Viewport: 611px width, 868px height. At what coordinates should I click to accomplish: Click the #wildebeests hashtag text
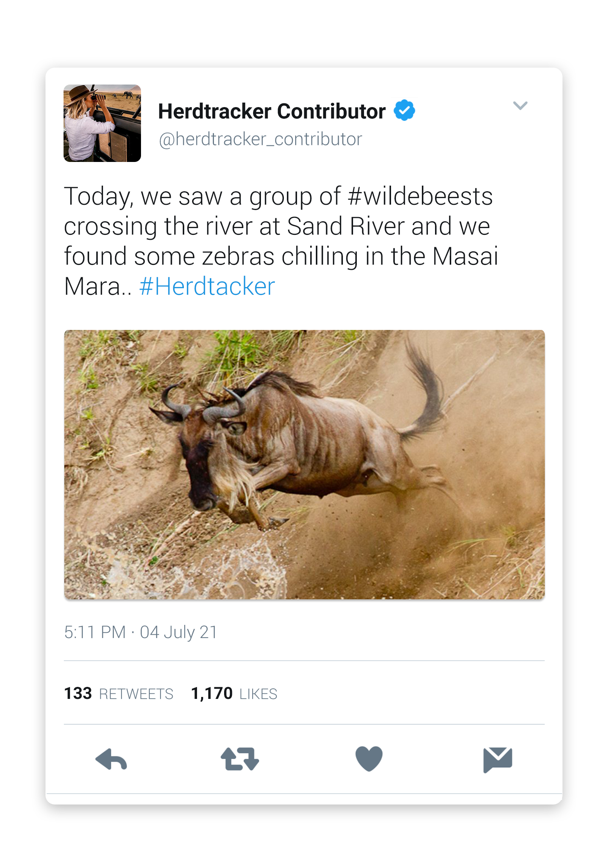click(420, 196)
